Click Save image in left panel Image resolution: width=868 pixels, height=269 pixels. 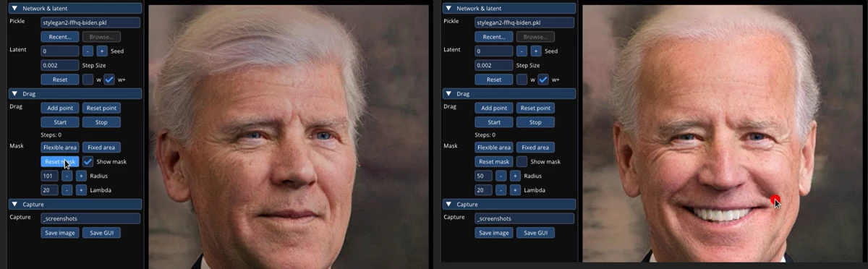(x=60, y=233)
